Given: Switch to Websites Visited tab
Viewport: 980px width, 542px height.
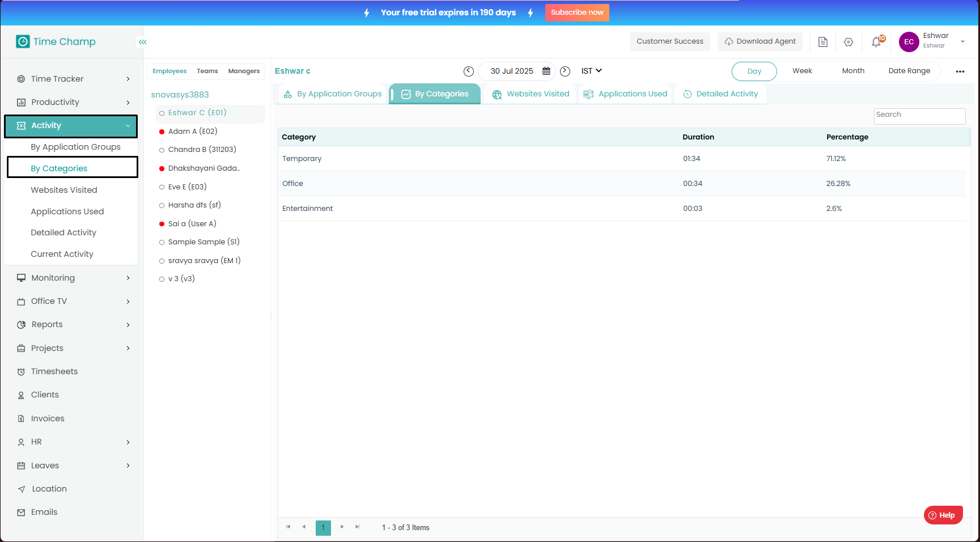Looking at the screenshot, I should pos(531,94).
